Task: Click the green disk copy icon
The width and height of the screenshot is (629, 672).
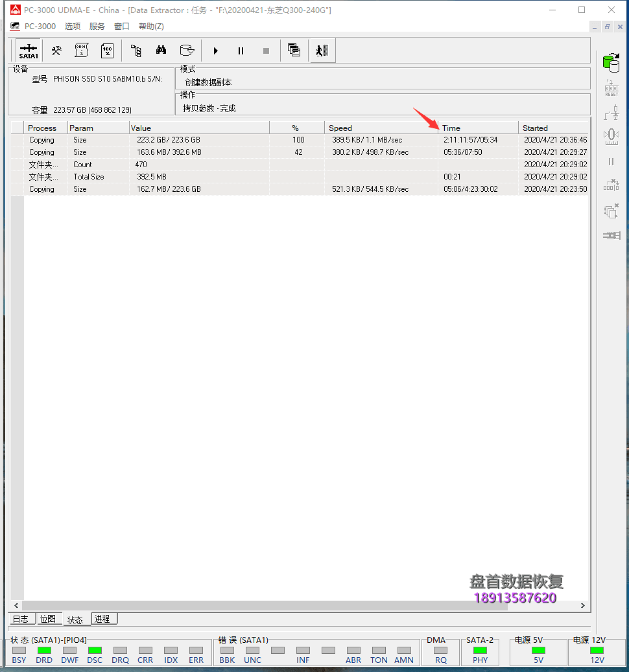Action: coord(611,63)
